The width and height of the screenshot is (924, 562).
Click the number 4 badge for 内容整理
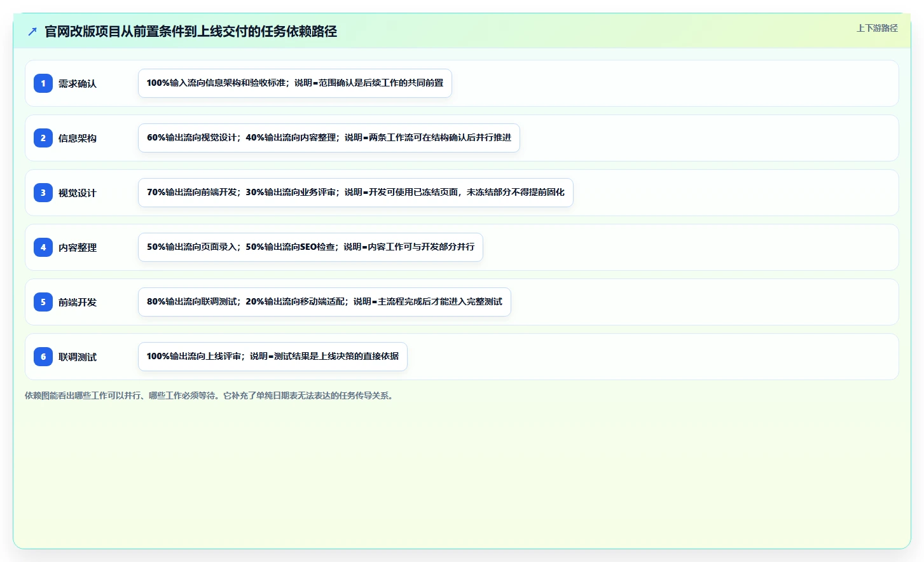(x=43, y=247)
